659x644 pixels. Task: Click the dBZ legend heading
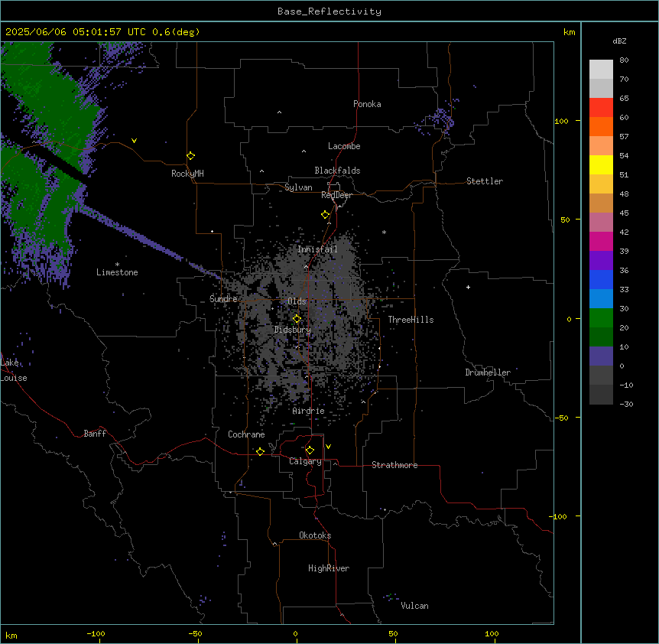(x=619, y=41)
